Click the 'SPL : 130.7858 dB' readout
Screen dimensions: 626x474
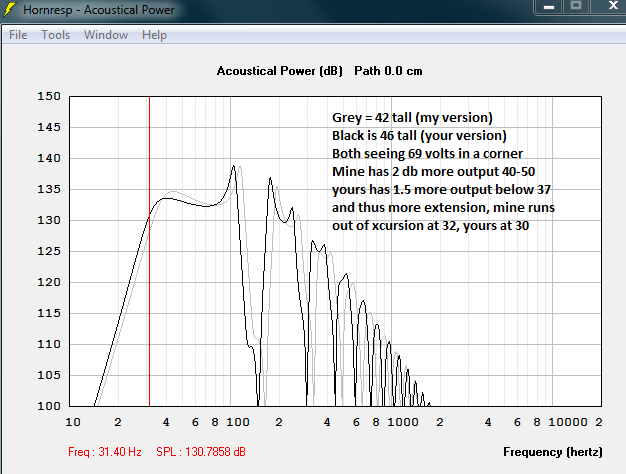pos(201,452)
